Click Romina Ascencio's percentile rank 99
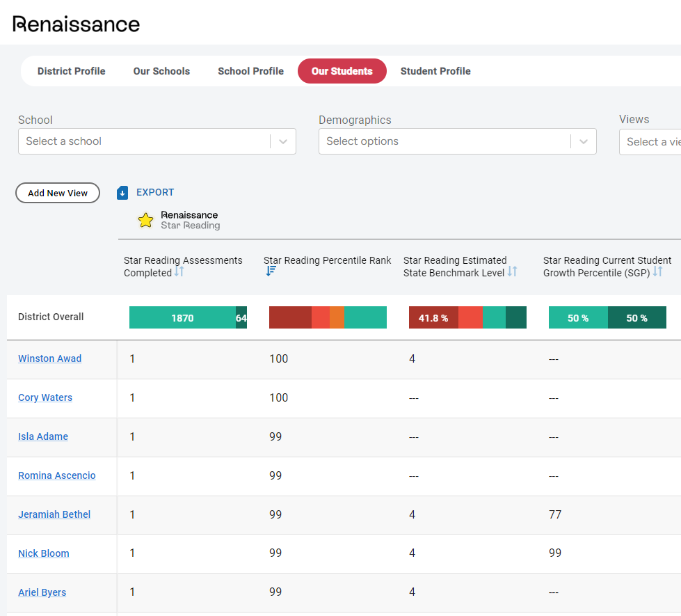Viewport: 681px width, 616px height. [275, 475]
